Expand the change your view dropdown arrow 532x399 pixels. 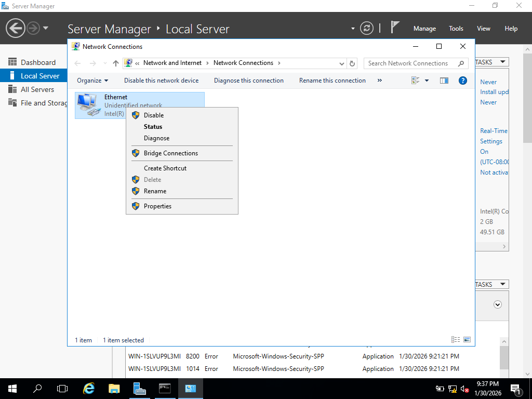(x=427, y=81)
